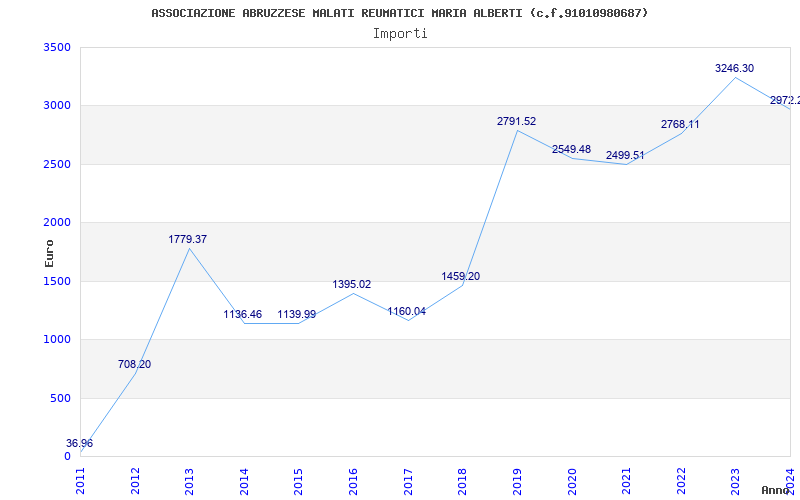Image resolution: width=800 pixels, height=500 pixels.
Task: Select the 2013 x-axis label
Action: tap(189, 481)
